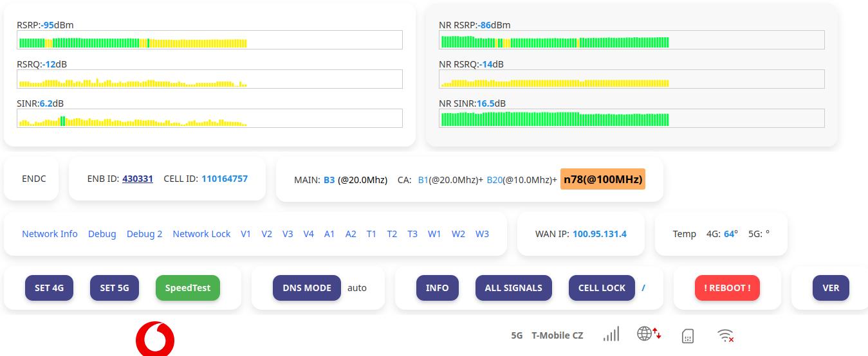Click the SIM card status icon
Viewport: 868px width, 356px height.
tap(688, 335)
